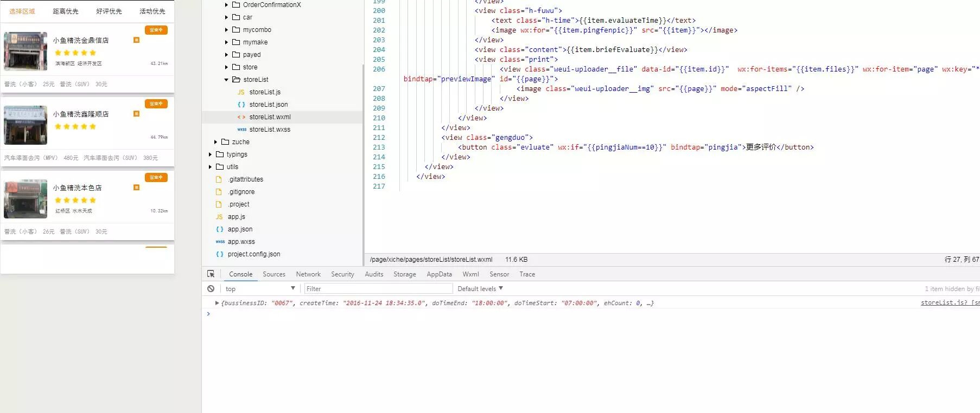980x413 pixels.
Task: Click the file icon beside .gitattributes
Action: pyautogui.click(x=219, y=179)
